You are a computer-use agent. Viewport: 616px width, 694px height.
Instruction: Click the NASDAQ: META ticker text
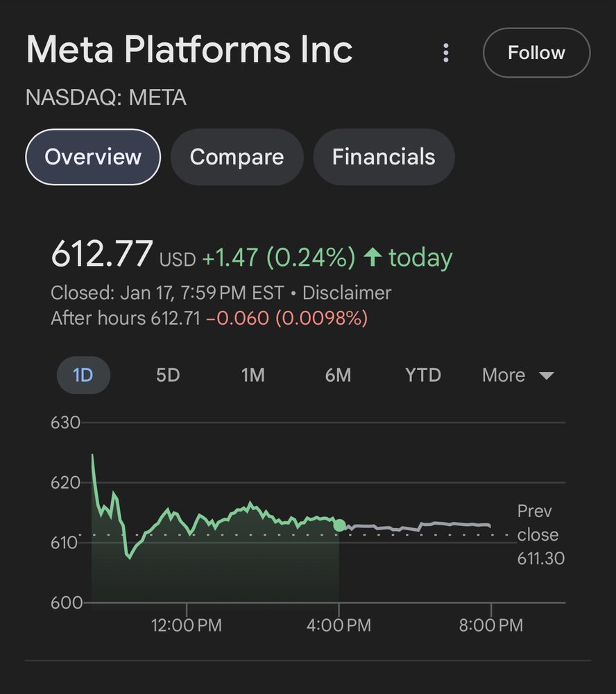tap(106, 98)
